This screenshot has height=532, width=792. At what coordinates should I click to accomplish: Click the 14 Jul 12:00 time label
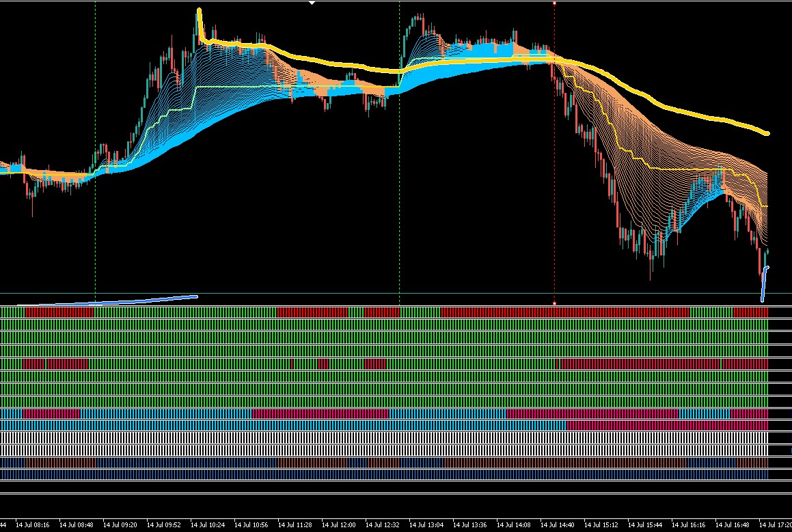(339, 525)
